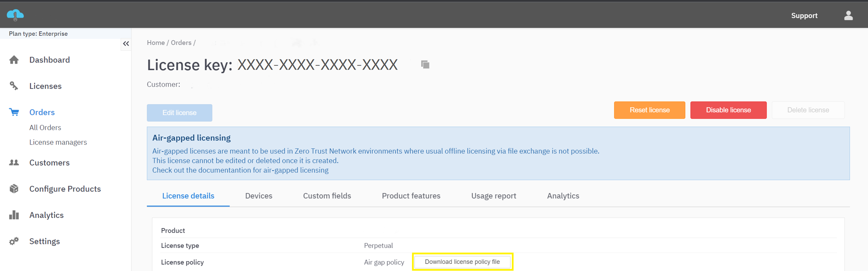The width and height of the screenshot is (868, 271).
Task: Open License managers submenu item
Action: pos(58,142)
